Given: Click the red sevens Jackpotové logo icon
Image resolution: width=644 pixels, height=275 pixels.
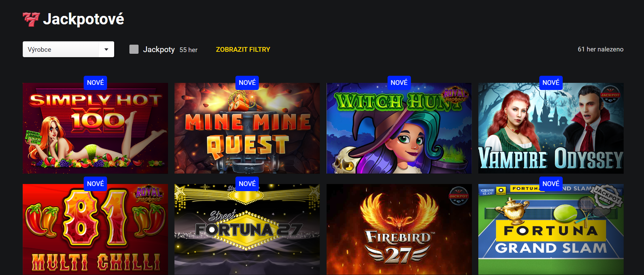Looking at the screenshot, I should pyautogui.click(x=31, y=19).
